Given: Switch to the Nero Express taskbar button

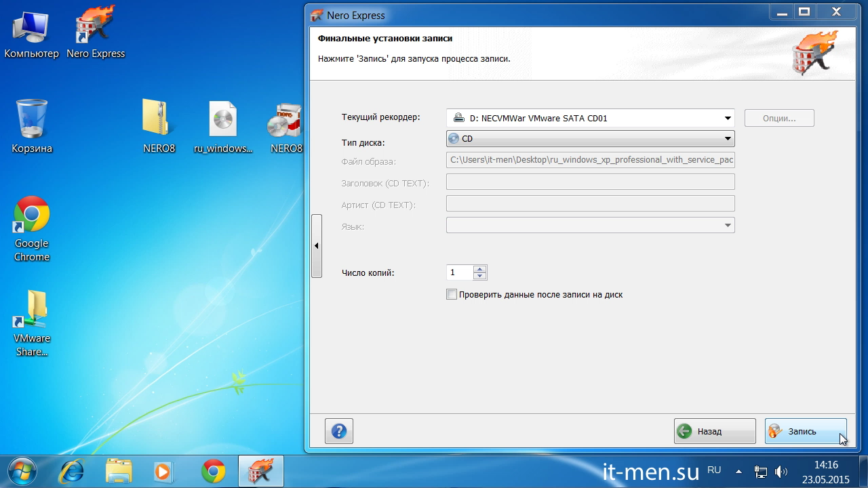Looking at the screenshot, I should [x=261, y=471].
